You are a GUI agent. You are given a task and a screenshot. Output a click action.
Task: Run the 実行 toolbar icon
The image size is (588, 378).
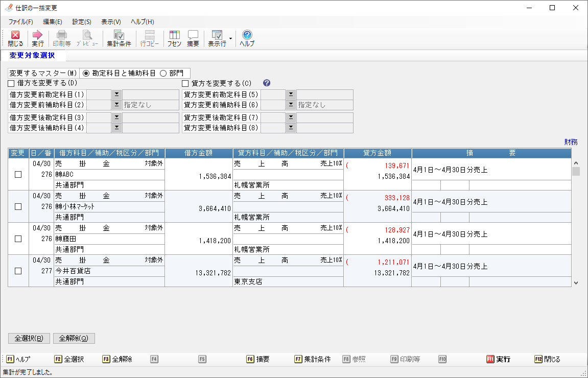[37, 38]
